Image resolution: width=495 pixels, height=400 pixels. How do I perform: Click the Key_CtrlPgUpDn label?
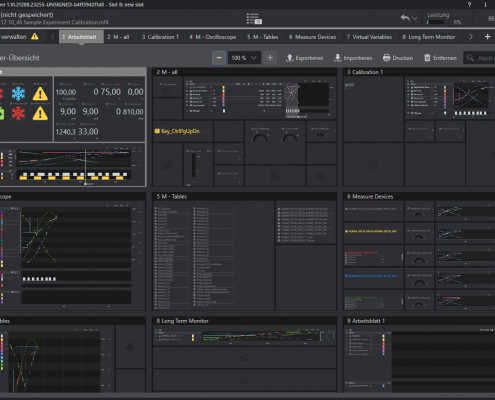[x=180, y=131]
